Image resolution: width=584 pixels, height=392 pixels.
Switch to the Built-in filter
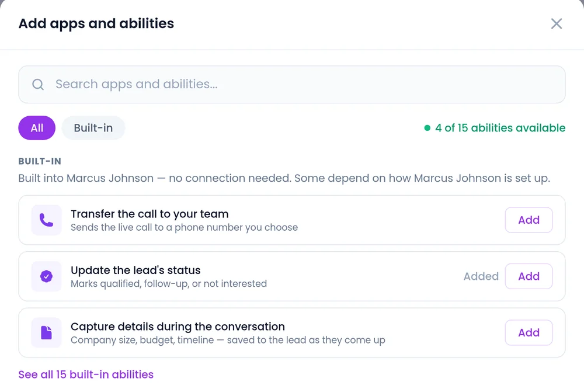point(93,128)
